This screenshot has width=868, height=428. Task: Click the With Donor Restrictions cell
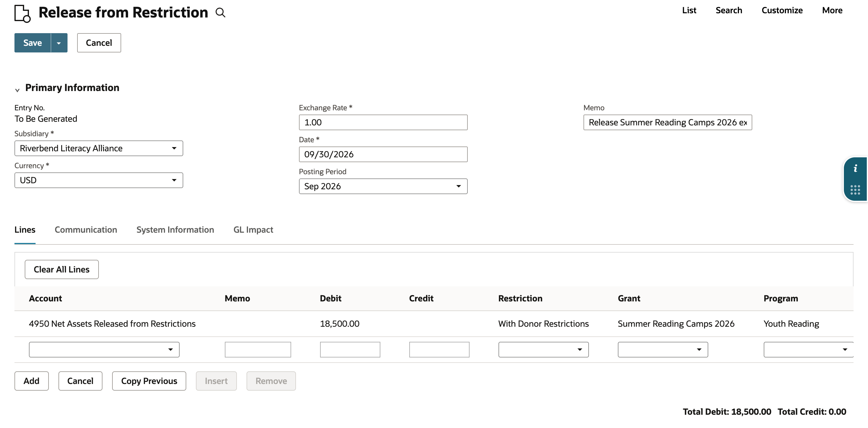(543, 323)
